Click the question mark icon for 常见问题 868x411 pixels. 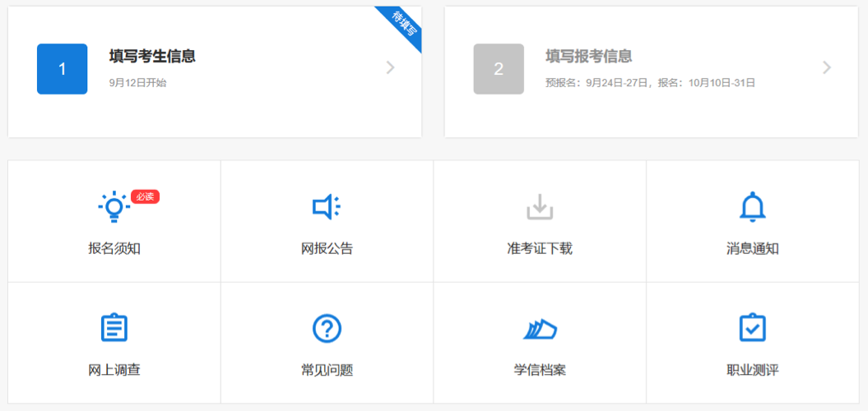click(x=327, y=329)
